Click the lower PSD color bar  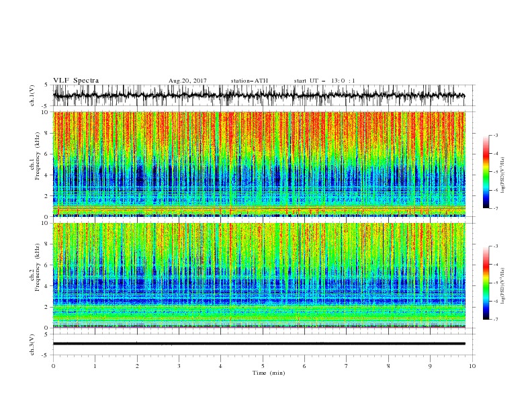tap(486, 283)
